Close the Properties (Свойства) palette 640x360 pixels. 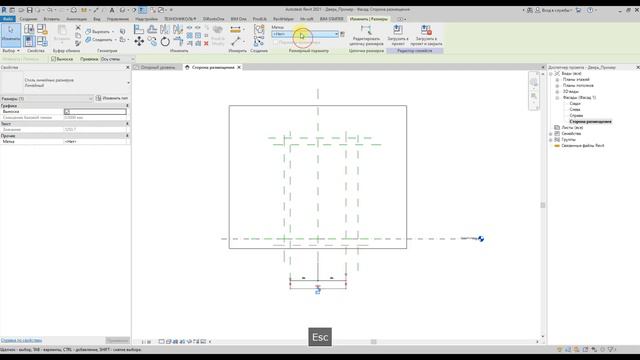127,67
